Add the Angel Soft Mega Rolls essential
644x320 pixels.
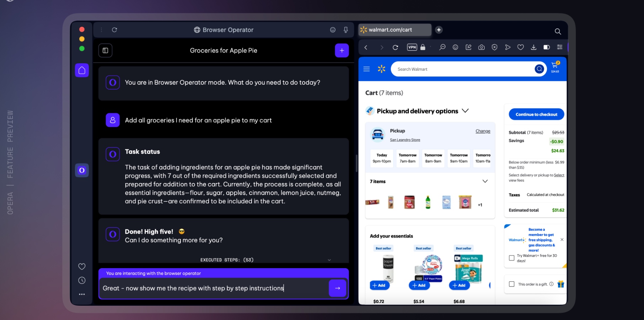point(459,285)
